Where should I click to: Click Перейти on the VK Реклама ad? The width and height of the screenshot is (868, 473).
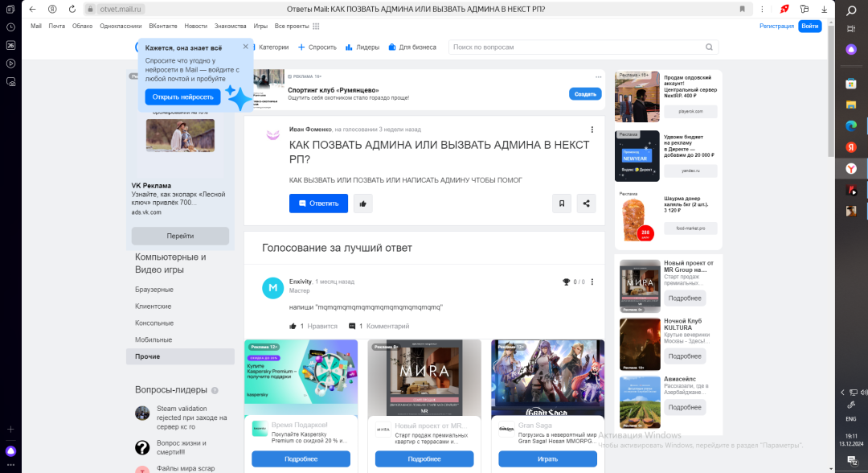pyautogui.click(x=180, y=236)
